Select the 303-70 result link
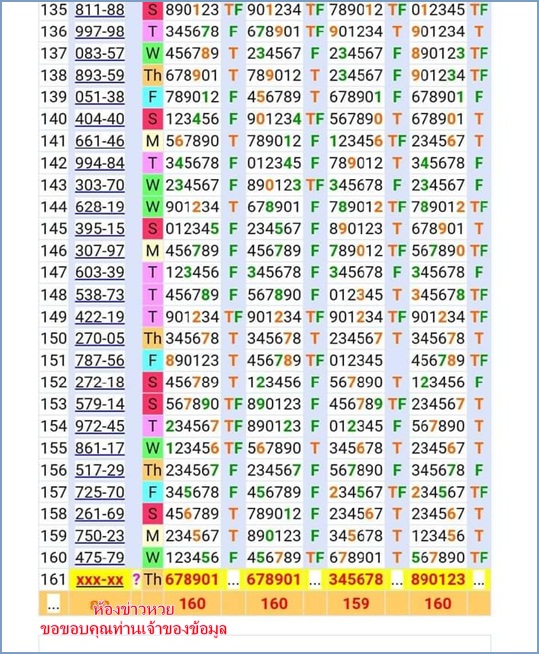This screenshot has height=654, width=539. point(100,185)
